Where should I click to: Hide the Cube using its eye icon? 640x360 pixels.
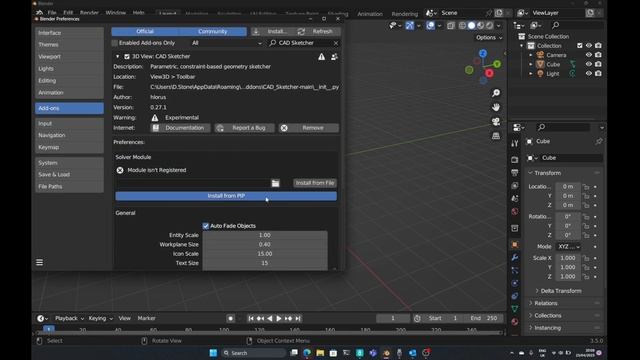[589, 64]
